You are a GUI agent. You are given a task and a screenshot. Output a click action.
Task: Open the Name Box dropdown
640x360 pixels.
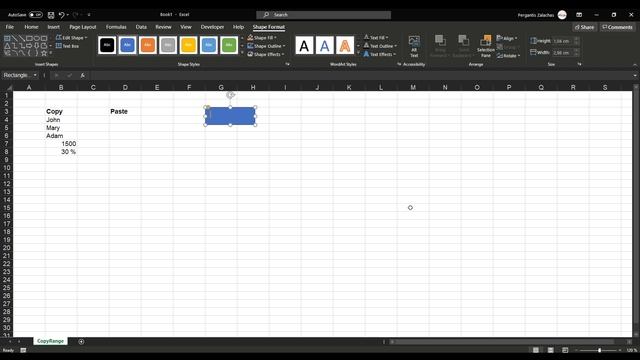(35, 75)
